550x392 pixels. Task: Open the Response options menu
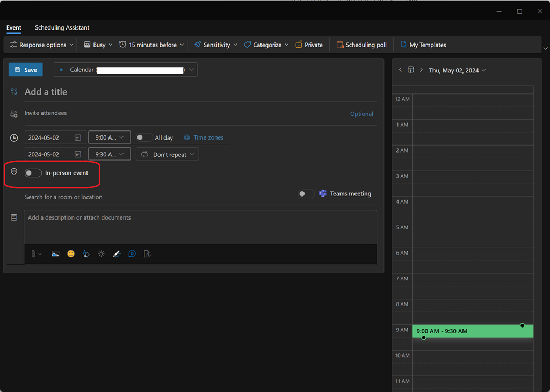click(42, 45)
